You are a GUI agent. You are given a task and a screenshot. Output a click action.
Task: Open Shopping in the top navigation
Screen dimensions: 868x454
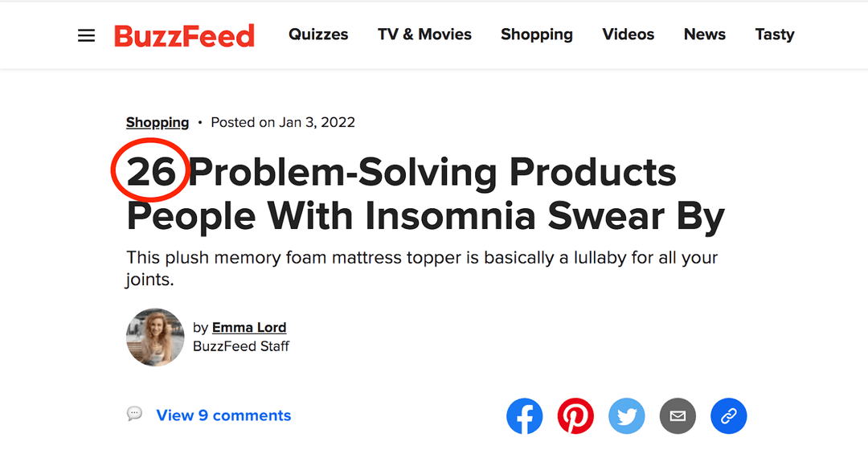(x=537, y=35)
